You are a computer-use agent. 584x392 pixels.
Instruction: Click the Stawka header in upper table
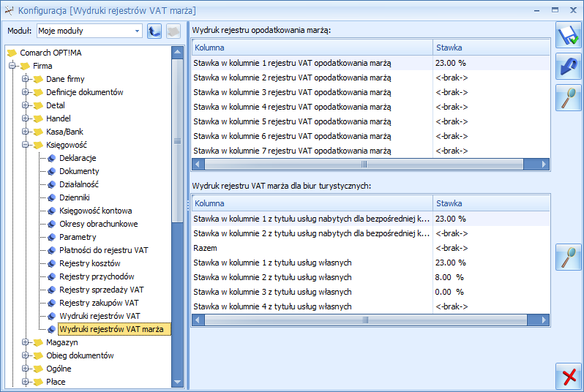[x=491, y=48]
